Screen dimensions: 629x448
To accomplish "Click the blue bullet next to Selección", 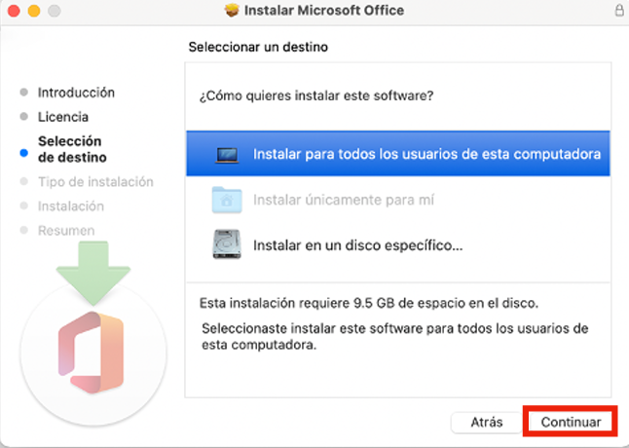I will (x=24, y=153).
